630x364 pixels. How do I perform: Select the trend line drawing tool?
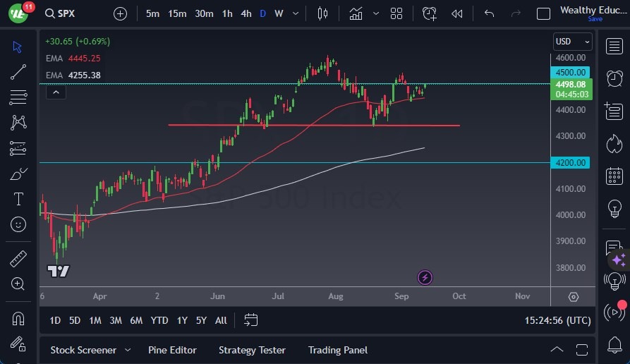[18, 72]
